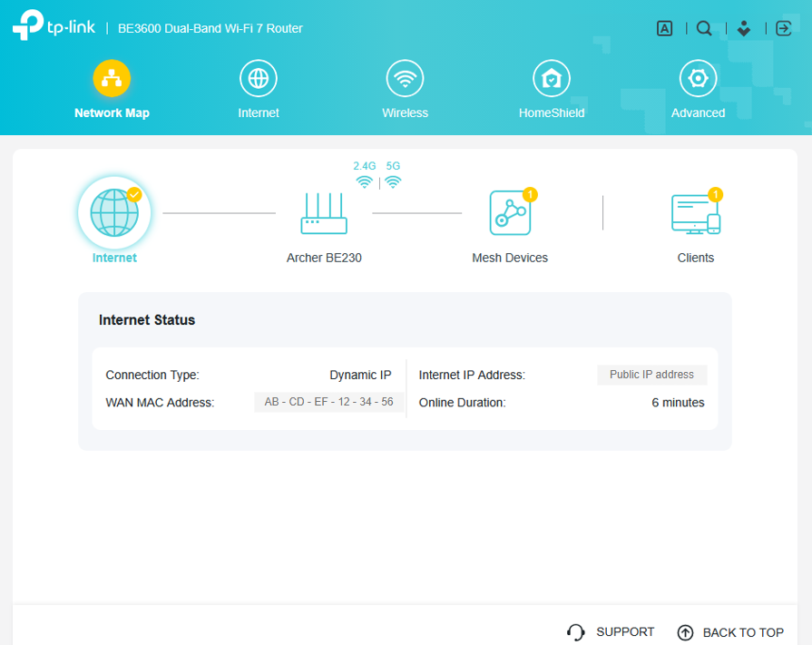Open the Internet globe tab icon
The height and width of the screenshot is (645, 812).
(259, 79)
